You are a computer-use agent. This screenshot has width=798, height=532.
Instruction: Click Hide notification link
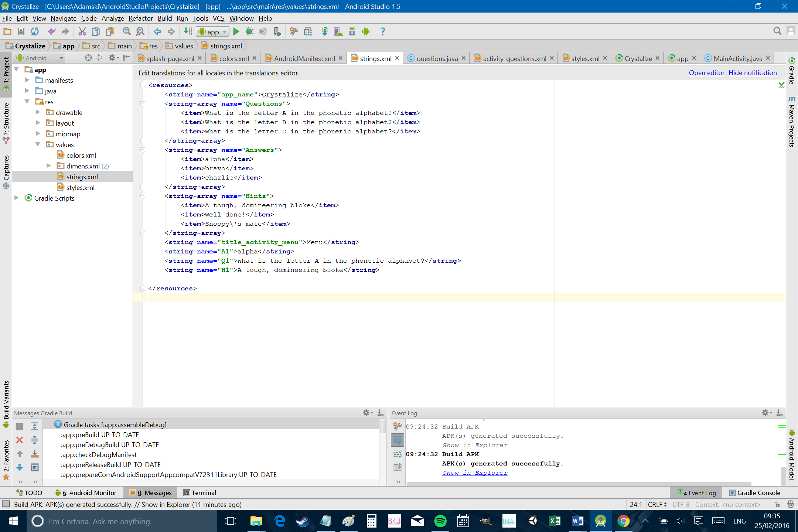coord(753,73)
